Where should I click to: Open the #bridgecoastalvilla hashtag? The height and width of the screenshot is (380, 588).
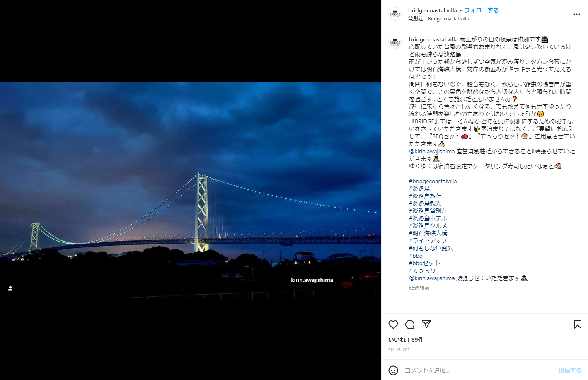(433, 181)
